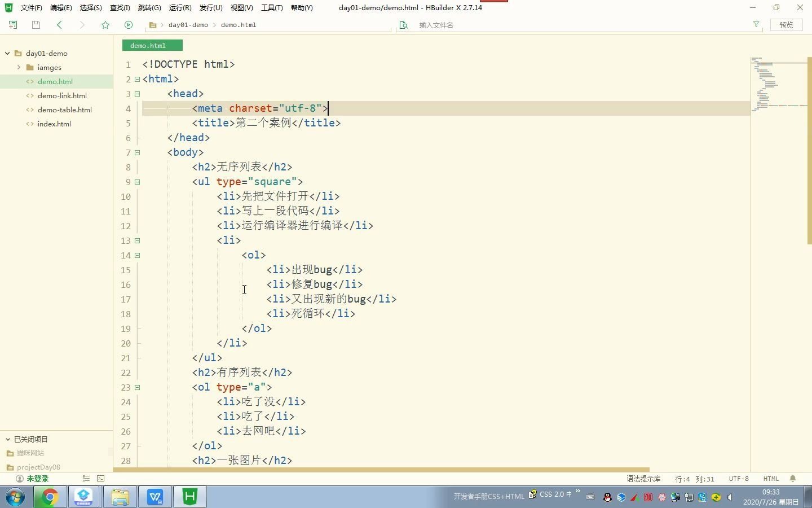Open WPS Writer from the taskbar
This screenshot has height=508, width=812.
(x=155, y=497)
